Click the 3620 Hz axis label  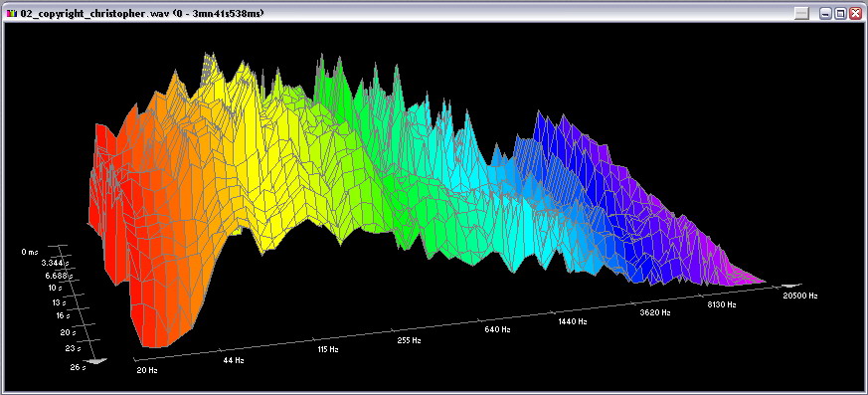pyautogui.click(x=655, y=312)
